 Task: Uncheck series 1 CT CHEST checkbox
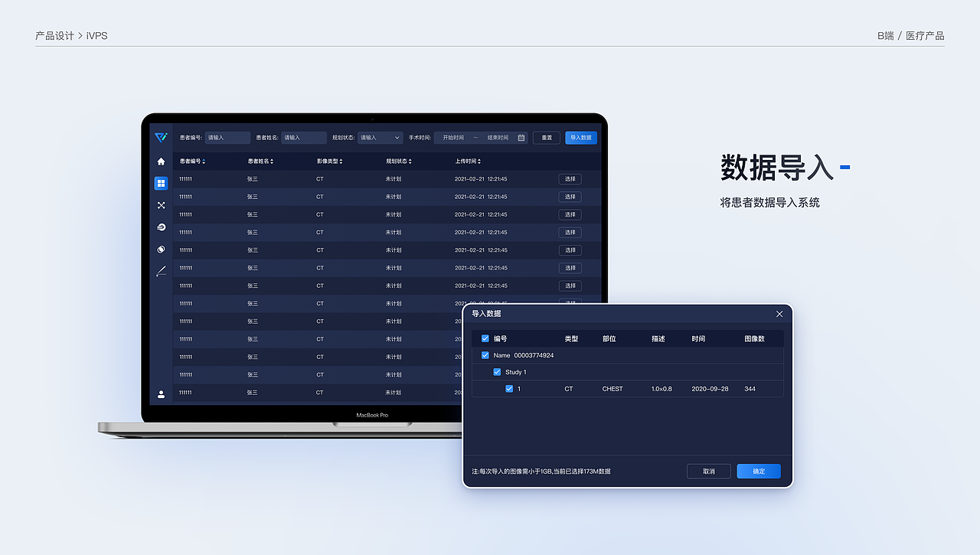click(509, 389)
